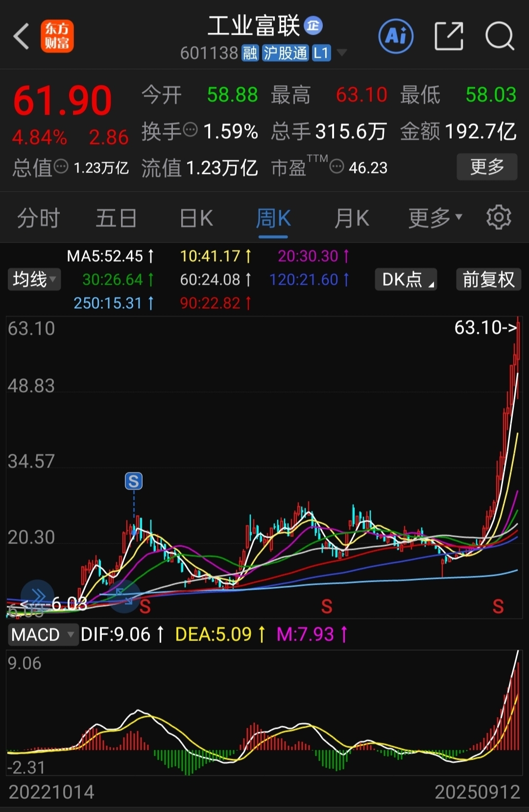Open the info icon next to 换手
Viewport: 529px width, 812px height.
pos(190,130)
